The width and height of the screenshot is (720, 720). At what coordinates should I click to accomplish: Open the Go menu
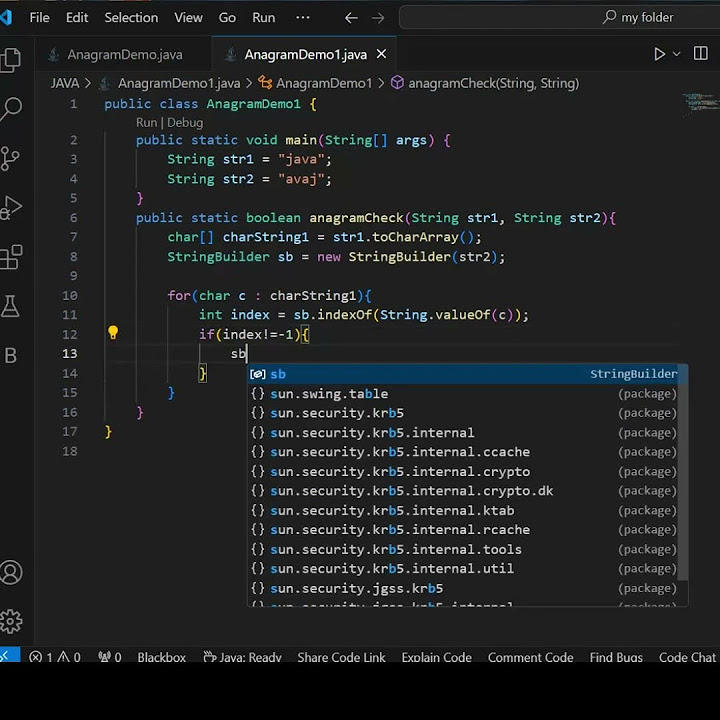tap(227, 17)
